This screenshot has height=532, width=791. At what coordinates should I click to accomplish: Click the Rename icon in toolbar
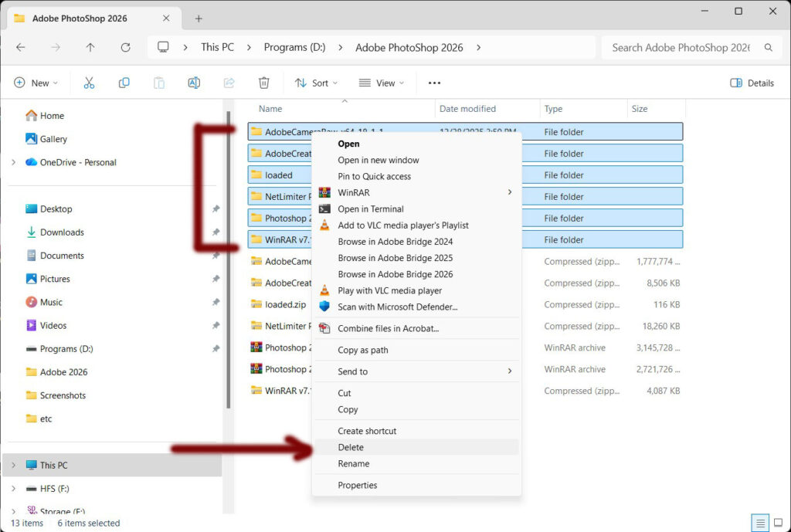point(194,83)
